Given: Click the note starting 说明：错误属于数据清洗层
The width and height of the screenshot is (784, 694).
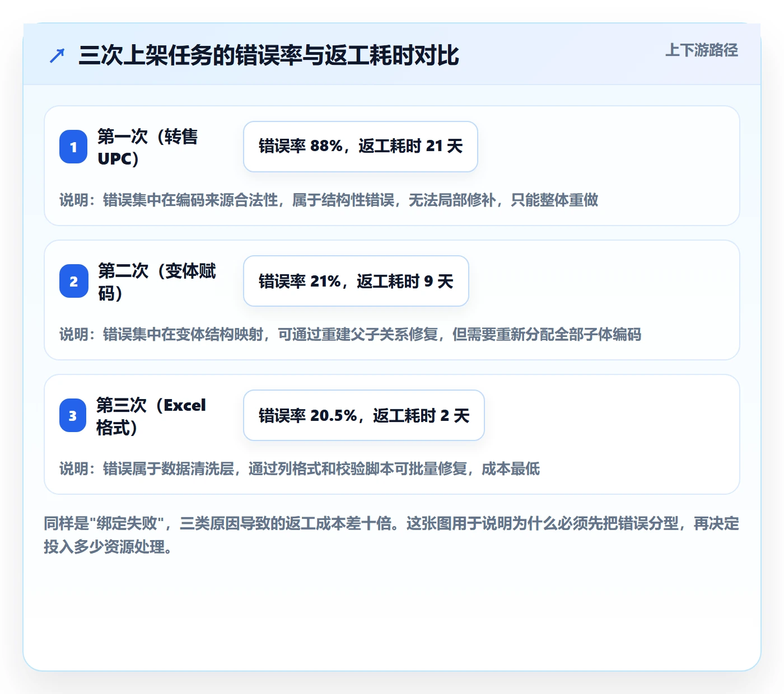Looking at the screenshot, I should point(300,468).
